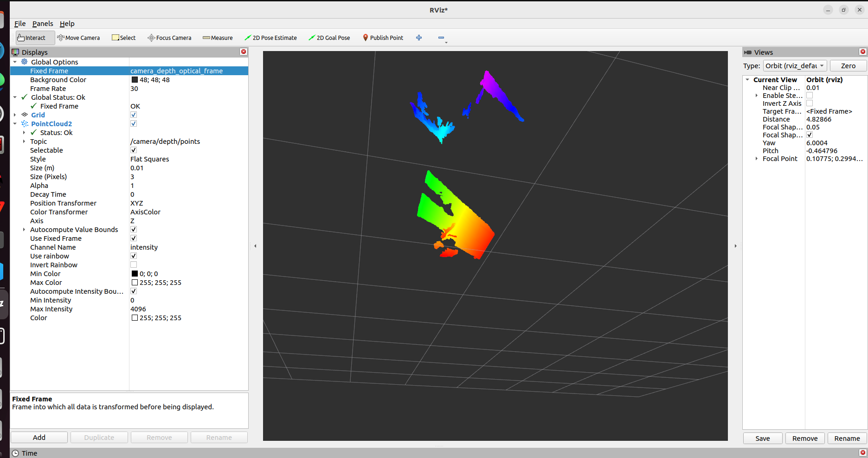Close the Displays panel
868x458 pixels.
coord(244,52)
